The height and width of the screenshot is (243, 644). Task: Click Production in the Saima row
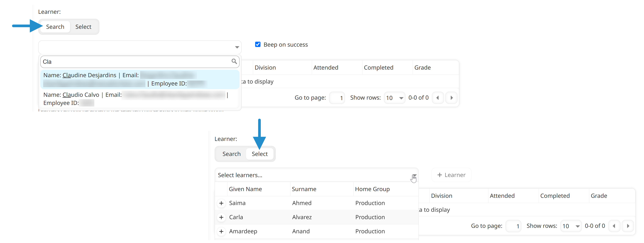[370, 203]
